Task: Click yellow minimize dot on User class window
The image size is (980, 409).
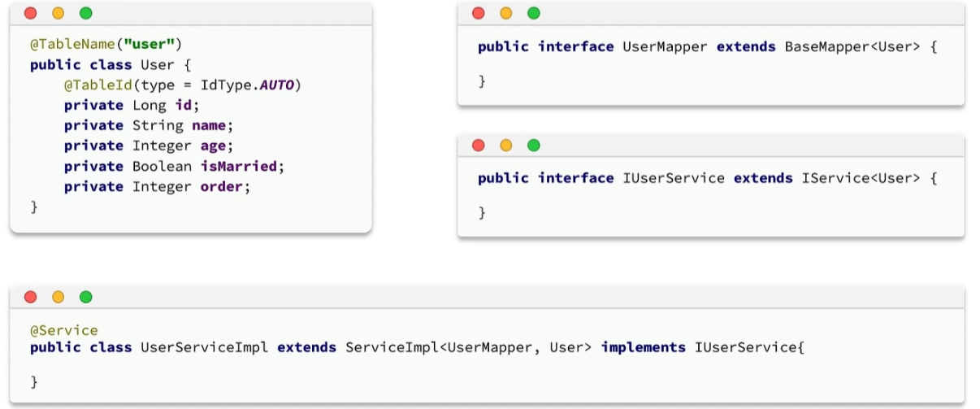Action: tap(59, 13)
